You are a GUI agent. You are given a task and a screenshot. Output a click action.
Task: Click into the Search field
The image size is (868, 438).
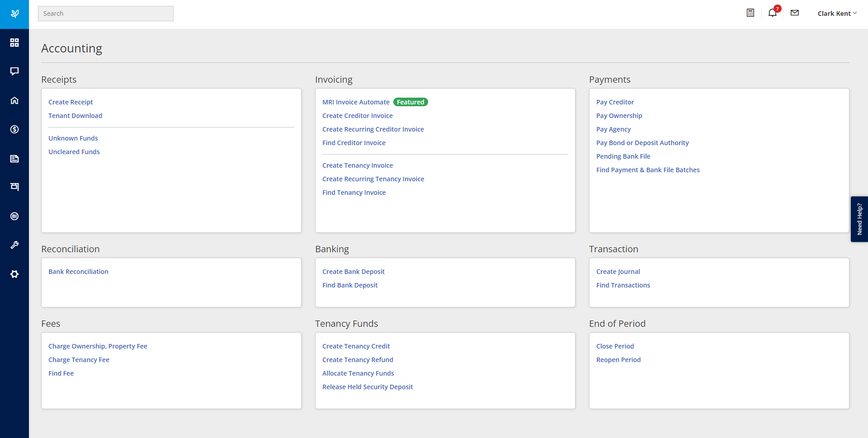point(105,13)
